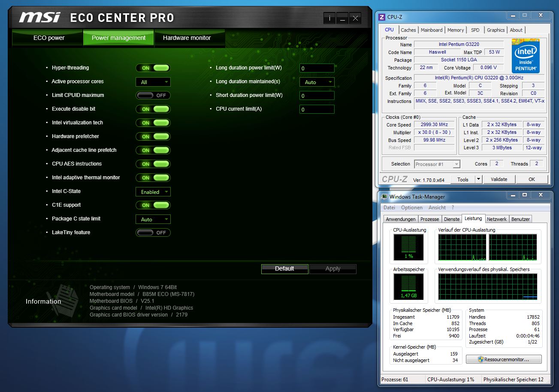Open Long duration maintained dropdown
The height and width of the screenshot is (392, 559).
pos(317,82)
